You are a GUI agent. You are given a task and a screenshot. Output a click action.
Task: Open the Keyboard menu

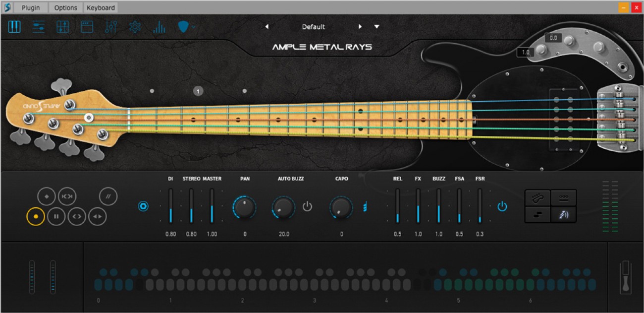(101, 7)
